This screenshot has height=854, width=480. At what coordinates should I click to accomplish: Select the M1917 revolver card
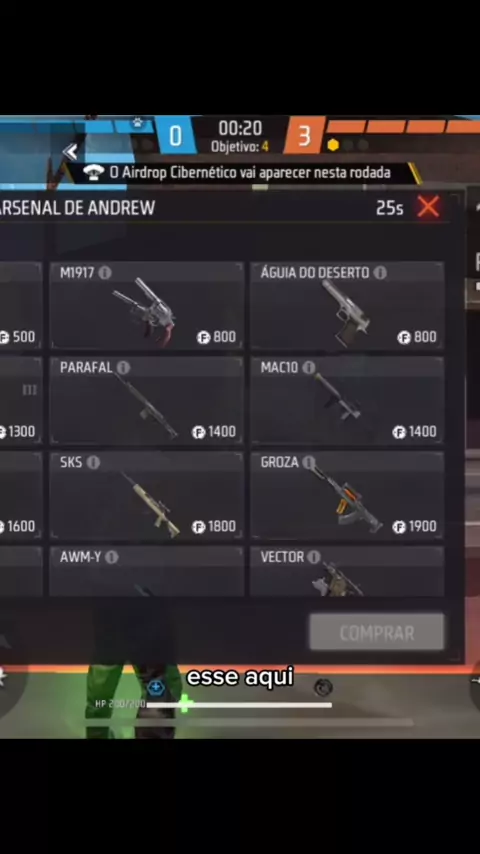[147, 306]
